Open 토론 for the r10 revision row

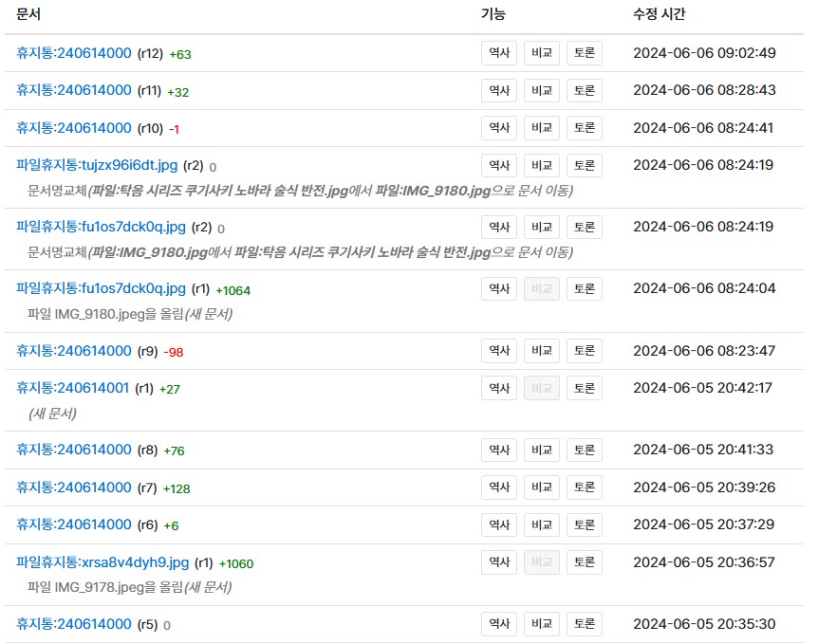click(x=584, y=128)
